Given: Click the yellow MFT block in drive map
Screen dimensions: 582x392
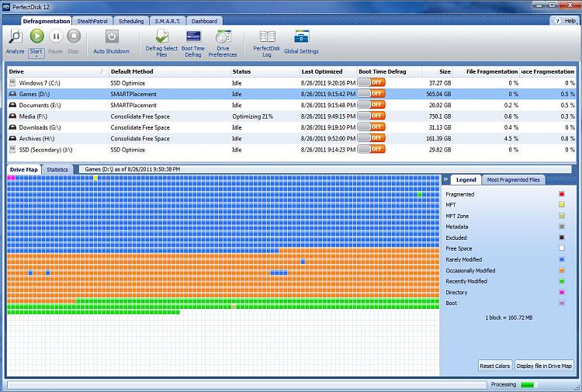Looking at the screenshot, I should [x=95, y=178].
